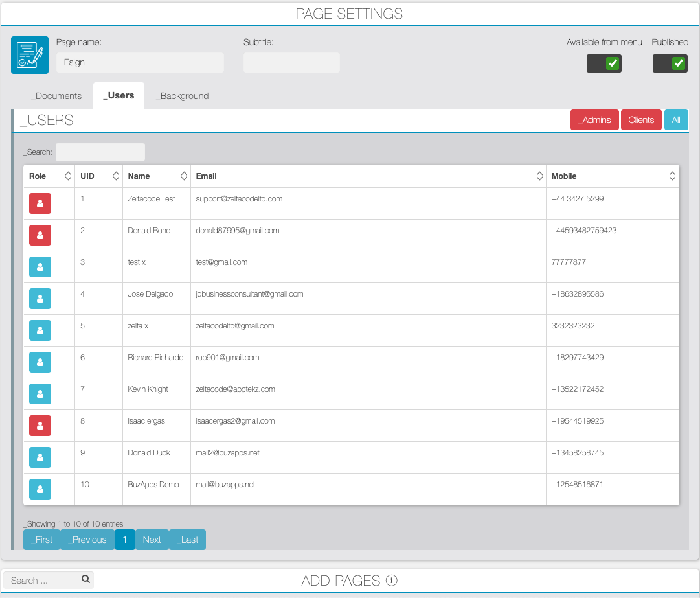Click email mail2@buzapps.net
Image resolution: width=700 pixels, height=598 pixels.
pos(227,452)
